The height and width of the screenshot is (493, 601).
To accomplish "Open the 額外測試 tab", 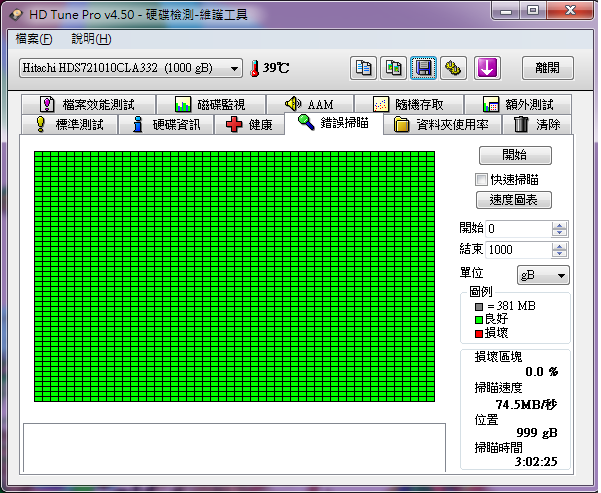I will pos(518,104).
